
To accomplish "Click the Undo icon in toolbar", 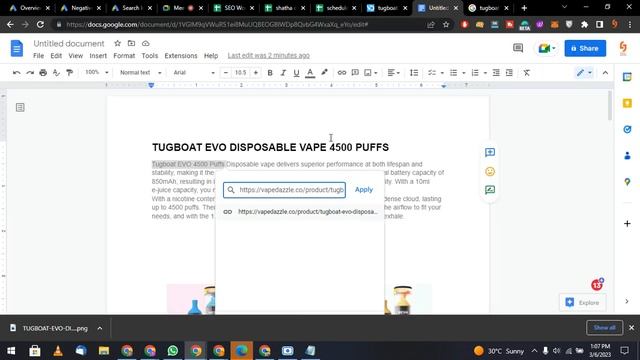I will (17, 73).
